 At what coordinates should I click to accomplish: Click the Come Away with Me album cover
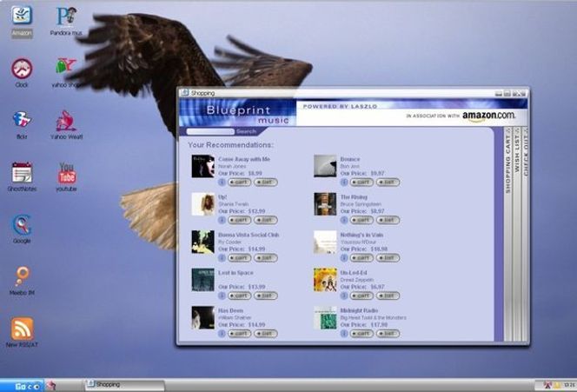(202, 166)
